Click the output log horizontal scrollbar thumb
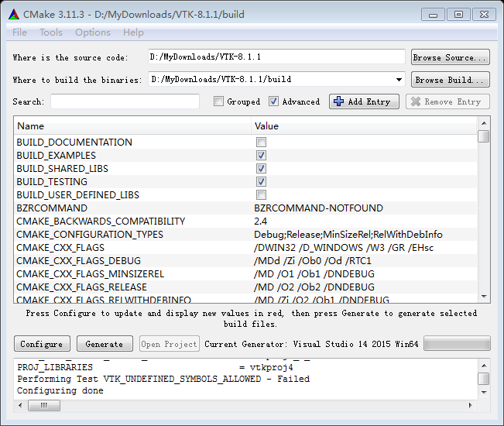 tap(44, 405)
